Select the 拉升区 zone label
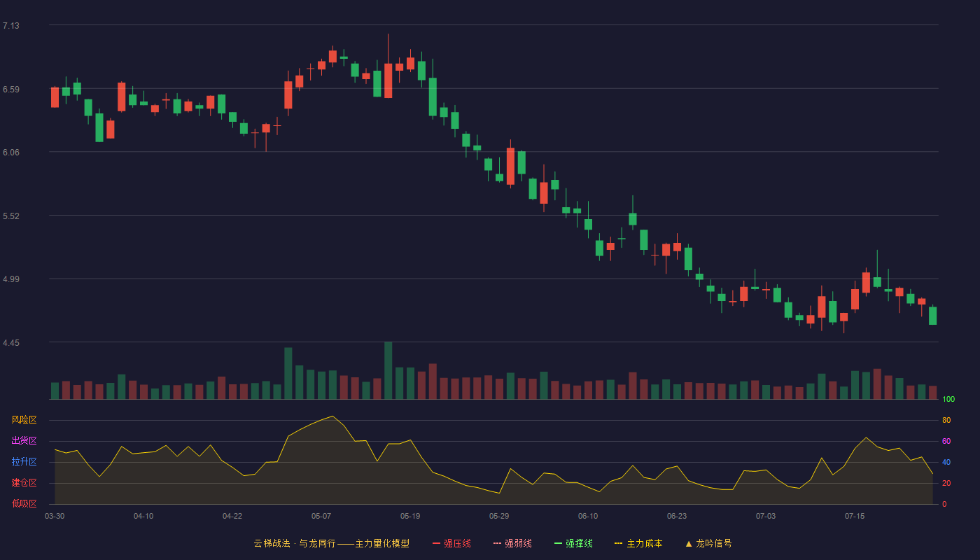Image resolution: width=980 pixels, height=560 pixels. click(24, 462)
